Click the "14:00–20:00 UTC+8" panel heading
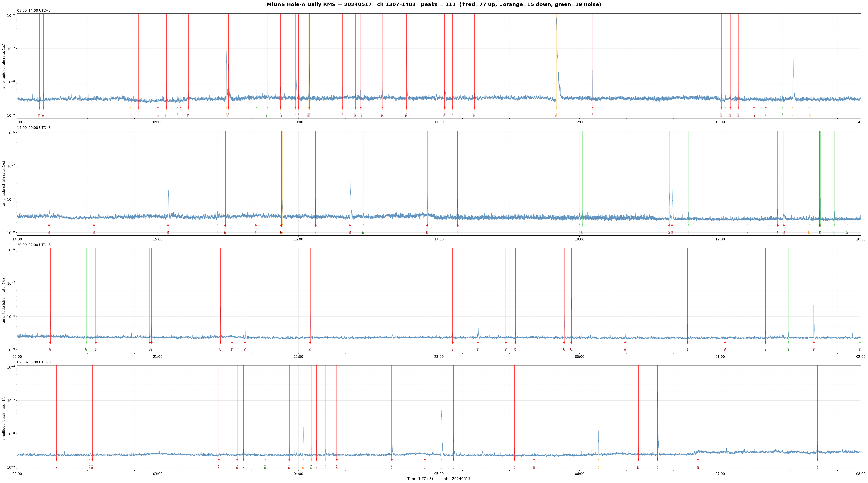The height and width of the screenshot is (483, 868). pyautogui.click(x=34, y=128)
